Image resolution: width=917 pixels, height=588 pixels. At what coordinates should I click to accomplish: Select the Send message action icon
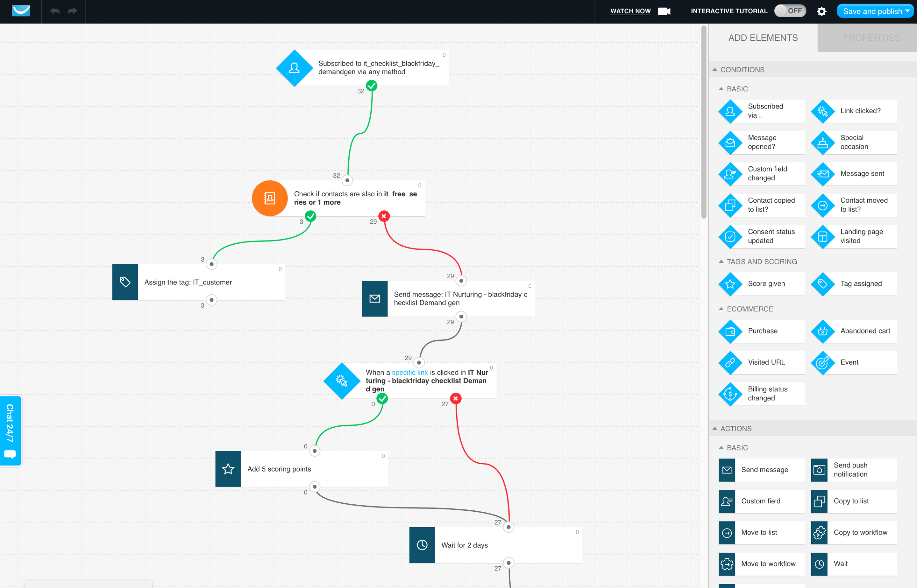[x=728, y=469]
